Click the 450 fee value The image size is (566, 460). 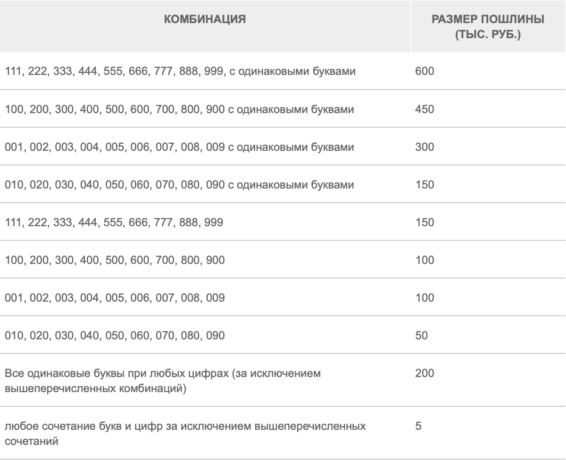(424, 109)
